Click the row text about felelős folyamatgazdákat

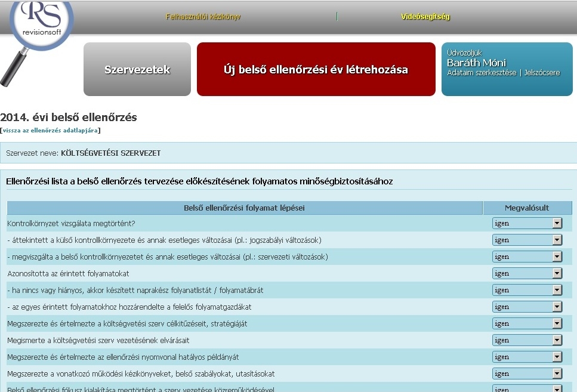(x=129, y=307)
